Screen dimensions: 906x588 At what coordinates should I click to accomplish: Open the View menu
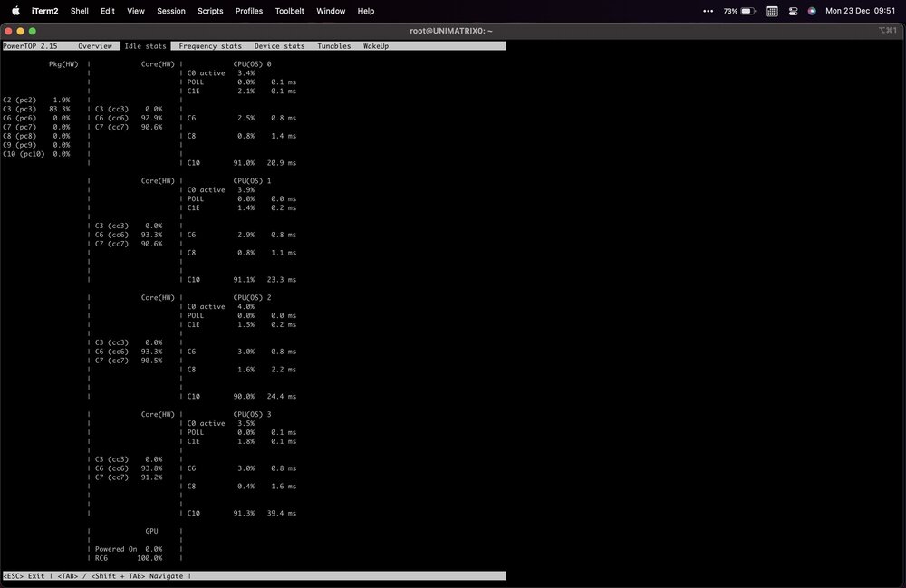[136, 11]
